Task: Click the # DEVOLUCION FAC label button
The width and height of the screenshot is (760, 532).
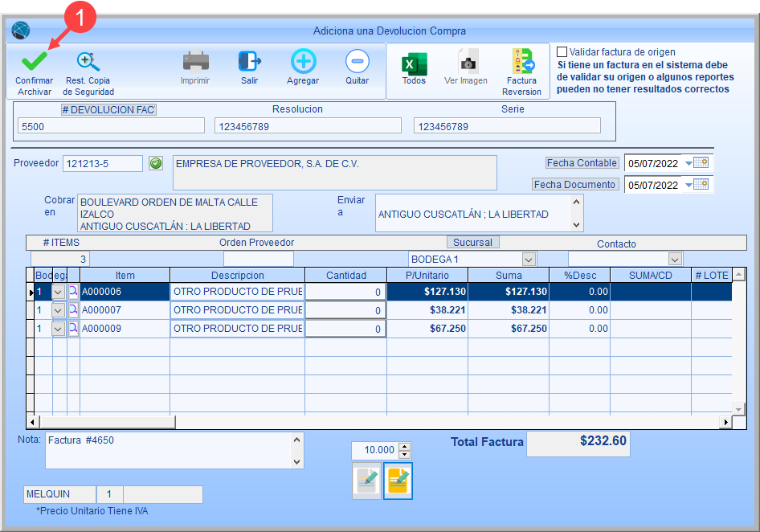Action: tap(109, 109)
